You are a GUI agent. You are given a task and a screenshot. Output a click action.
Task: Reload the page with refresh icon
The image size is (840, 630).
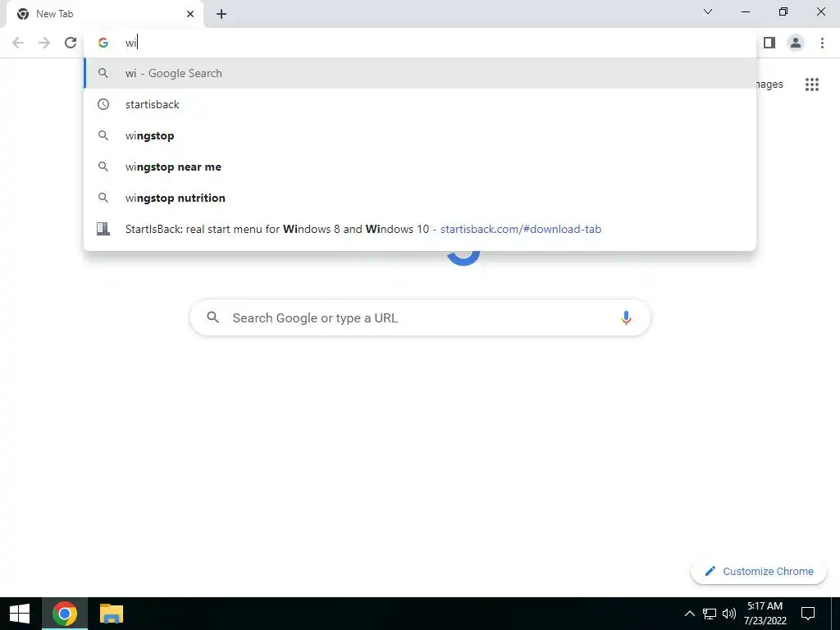71,43
